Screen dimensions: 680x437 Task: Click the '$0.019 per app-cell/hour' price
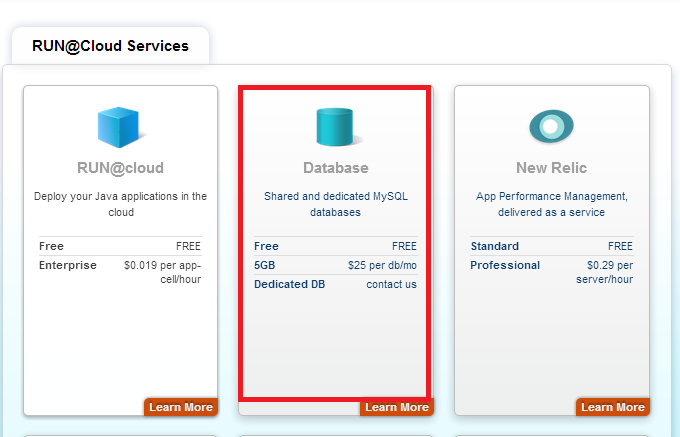[163, 272]
